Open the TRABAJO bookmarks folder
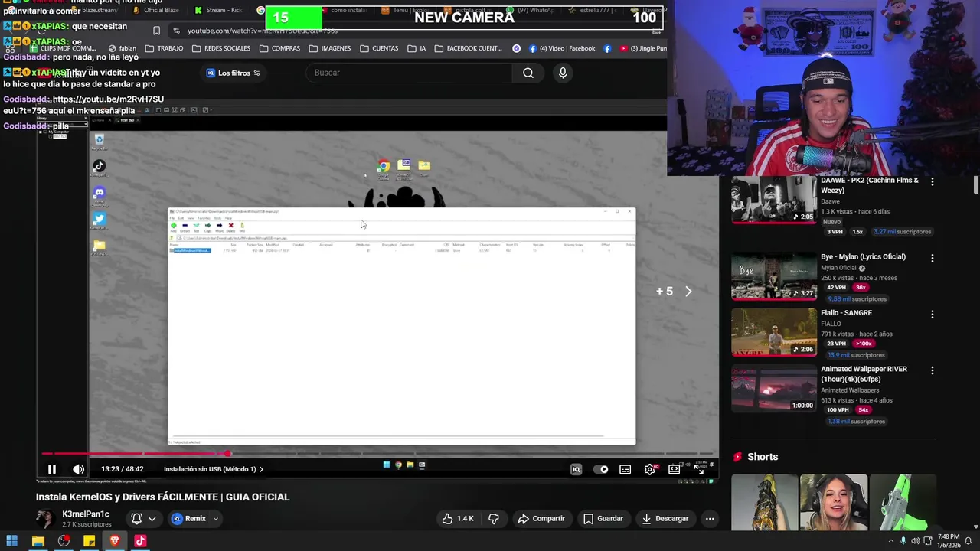This screenshot has height=551, width=980. pyautogui.click(x=164, y=48)
